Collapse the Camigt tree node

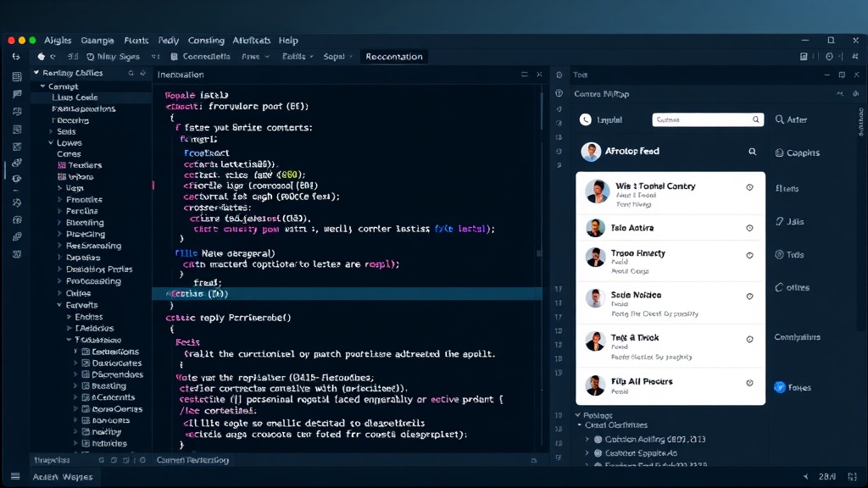click(x=42, y=86)
